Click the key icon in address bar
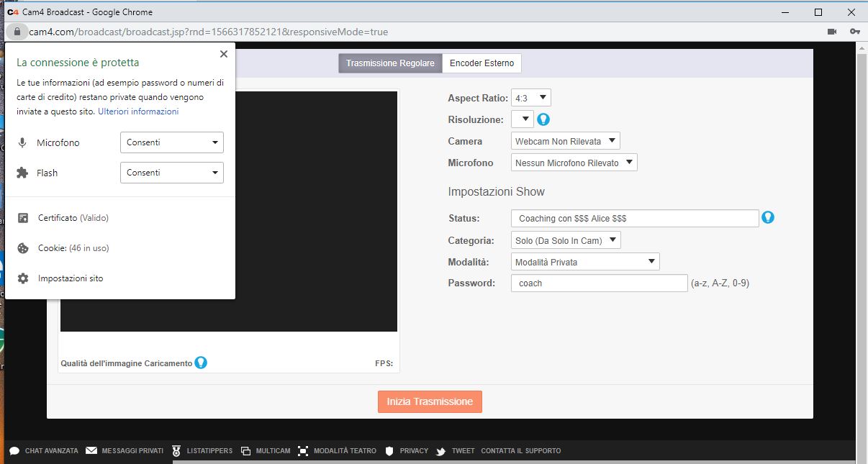868x464 pixels. click(x=854, y=32)
